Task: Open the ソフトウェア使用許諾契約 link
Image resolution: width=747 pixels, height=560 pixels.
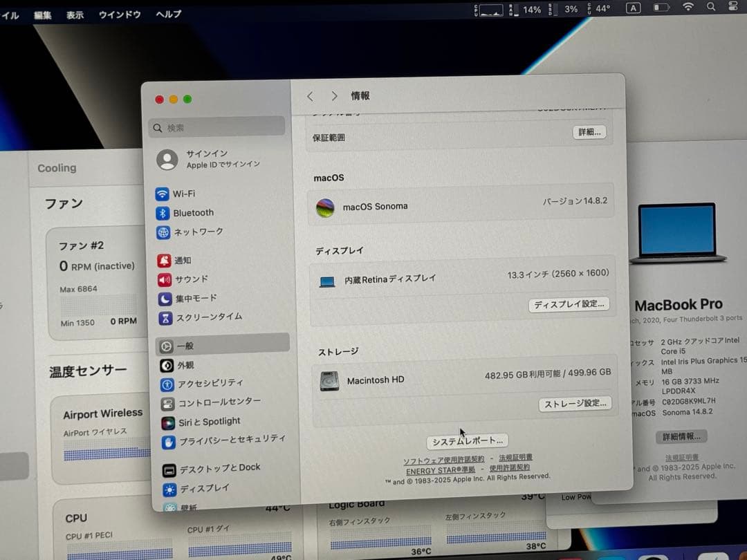Action: coord(444,458)
